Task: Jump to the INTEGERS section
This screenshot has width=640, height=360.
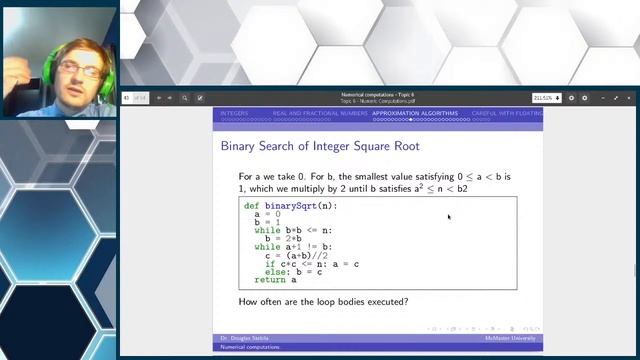Action: (234, 113)
